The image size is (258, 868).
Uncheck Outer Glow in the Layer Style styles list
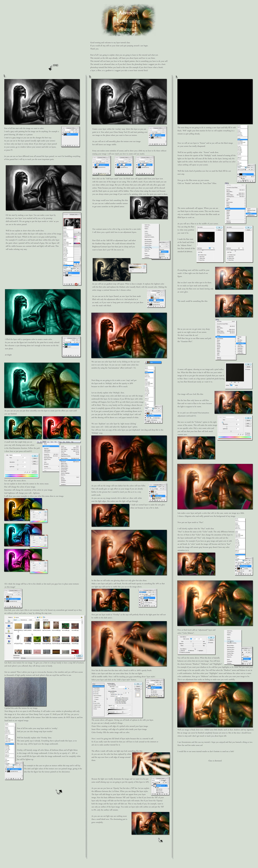coord(93,692)
